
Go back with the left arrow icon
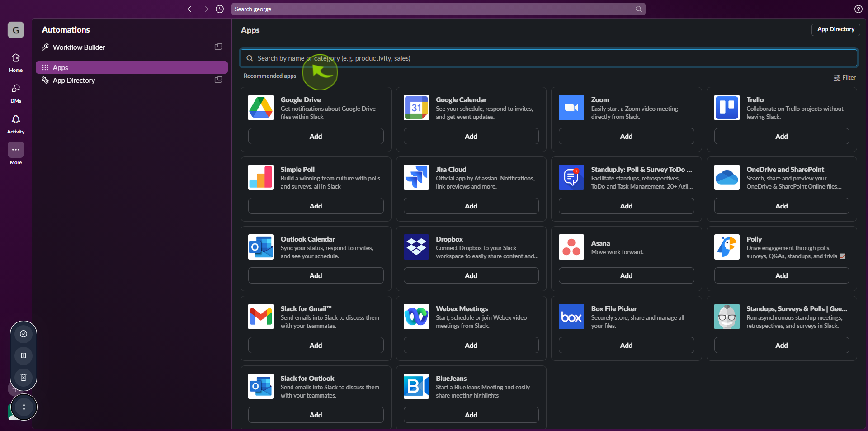(191, 9)
